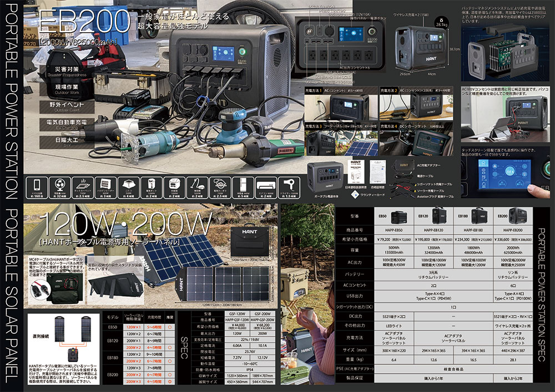Click the ¥336,600 price cell

513,240
